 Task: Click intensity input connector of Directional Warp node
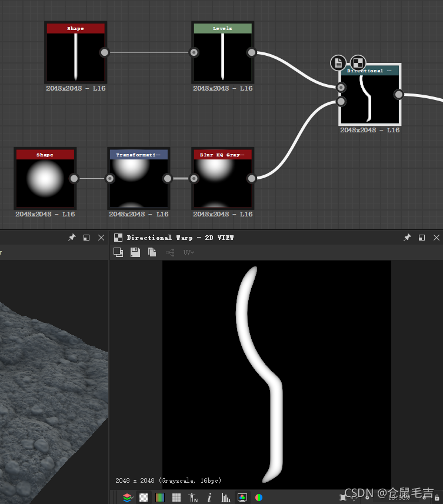click(x=341, y=102)
